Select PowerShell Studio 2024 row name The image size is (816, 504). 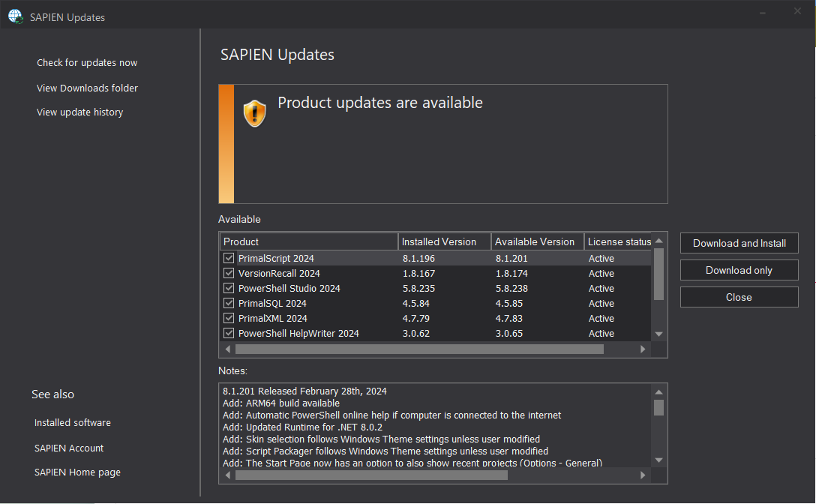coord(289,289)
